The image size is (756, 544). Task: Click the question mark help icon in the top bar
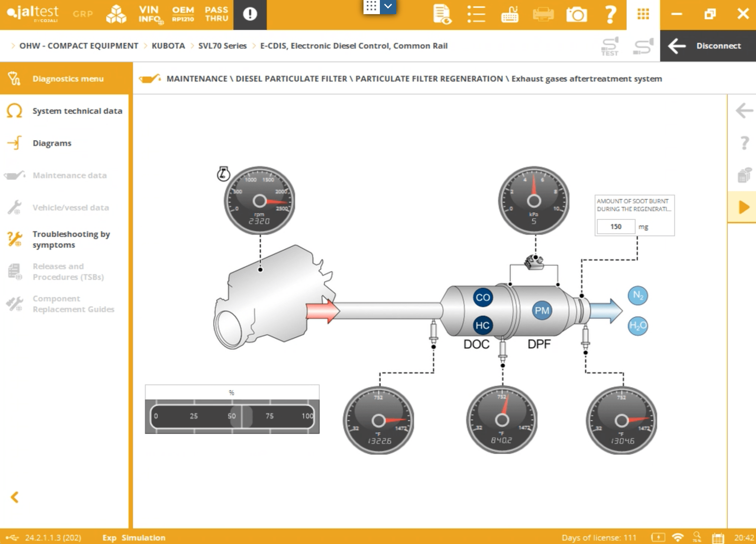coord(610,14)
